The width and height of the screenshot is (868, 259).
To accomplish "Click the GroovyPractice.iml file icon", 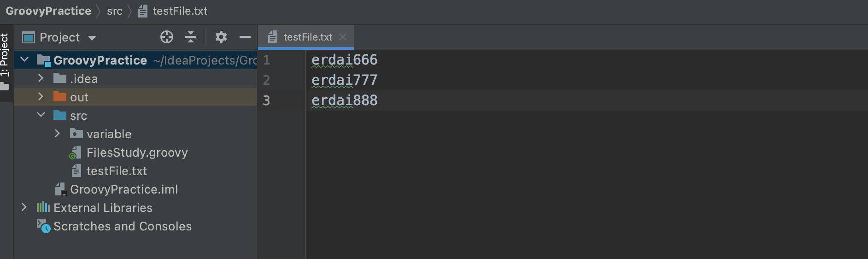I will (61, 189).
